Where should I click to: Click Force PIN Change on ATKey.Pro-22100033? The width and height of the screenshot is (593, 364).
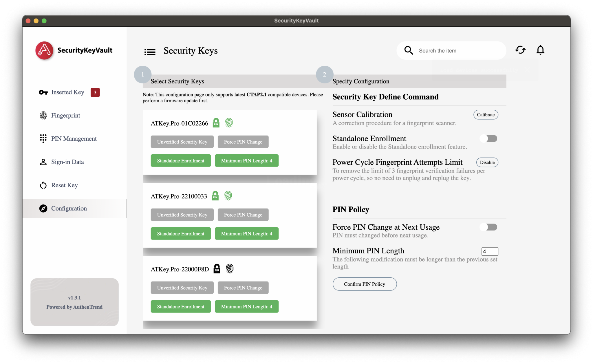click(243, 215)
